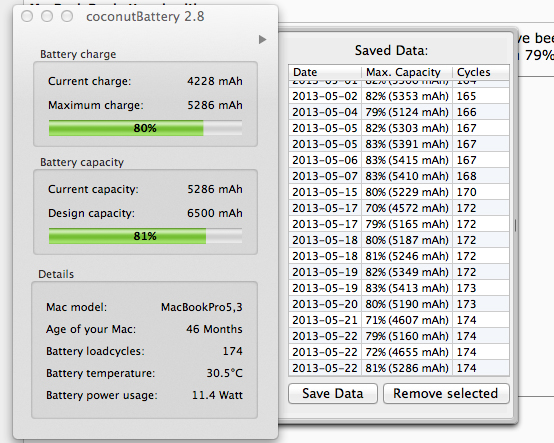
Task: Select the 2013-05-06 row with 5415 mAh
Action: pos(399,160)
